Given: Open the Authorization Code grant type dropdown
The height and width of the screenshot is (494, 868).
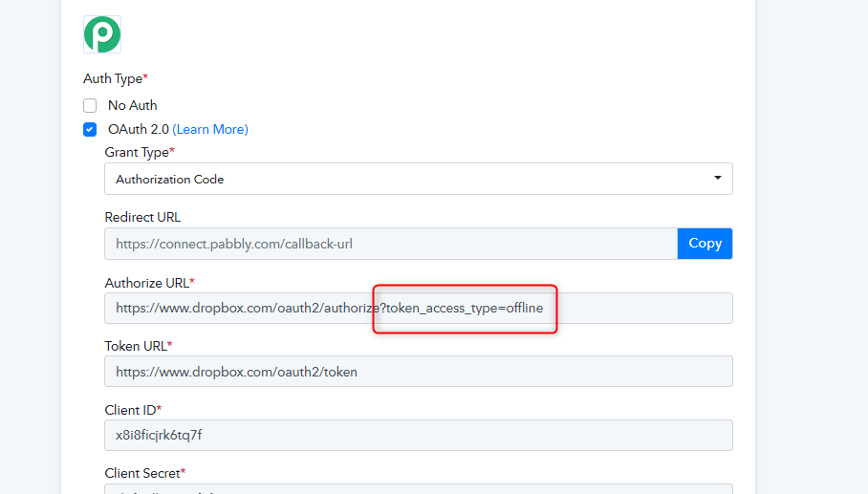Looking at the screenshot, I should [418, 179].
